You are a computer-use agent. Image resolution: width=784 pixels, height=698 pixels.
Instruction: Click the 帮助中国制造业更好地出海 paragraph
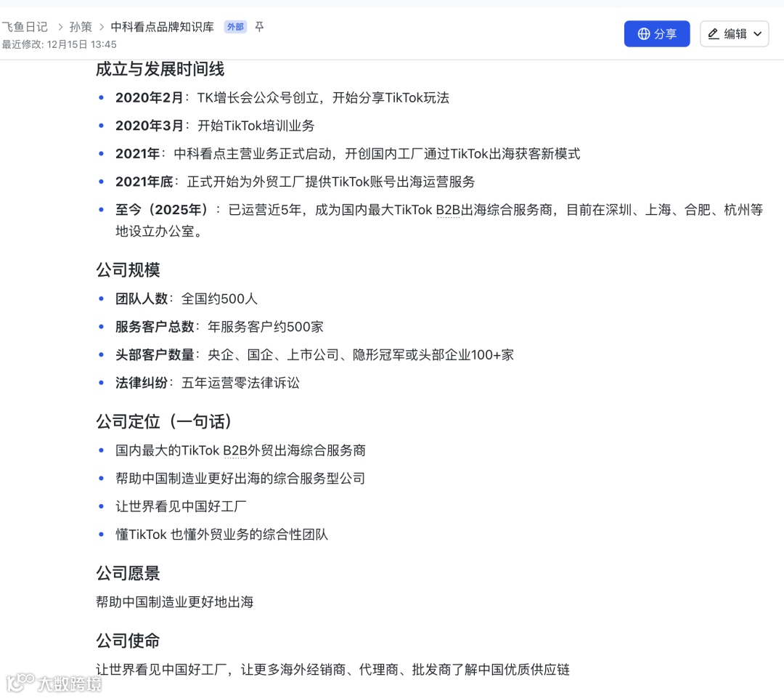(x=174, y=602)
